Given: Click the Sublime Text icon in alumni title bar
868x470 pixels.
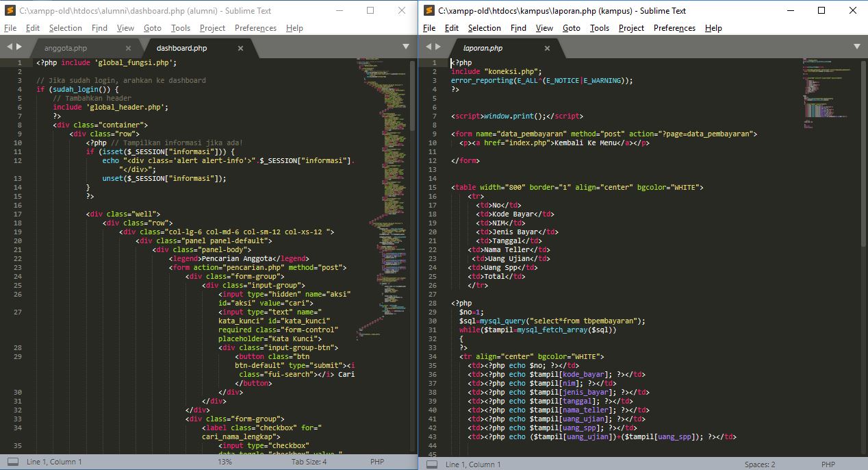Looking at the screenshot, I should pos(10,10).
